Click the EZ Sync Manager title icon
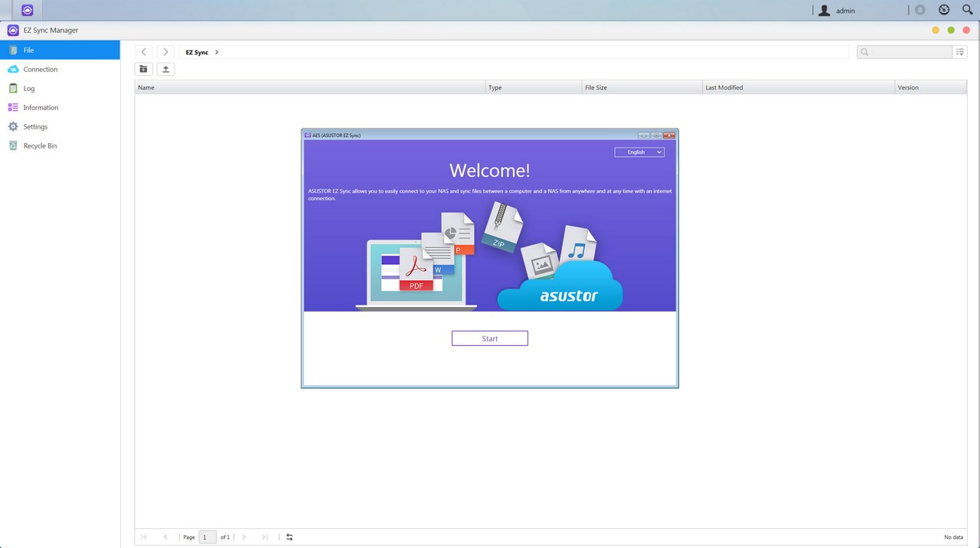This screenshot has width=980, height=548. [x=12, y=31]
